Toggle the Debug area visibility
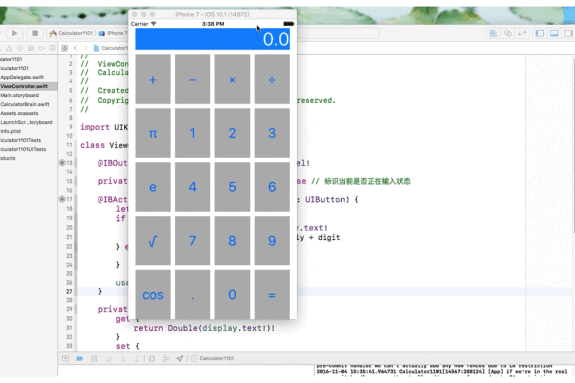575x383 pixels. tap(554, 34)
